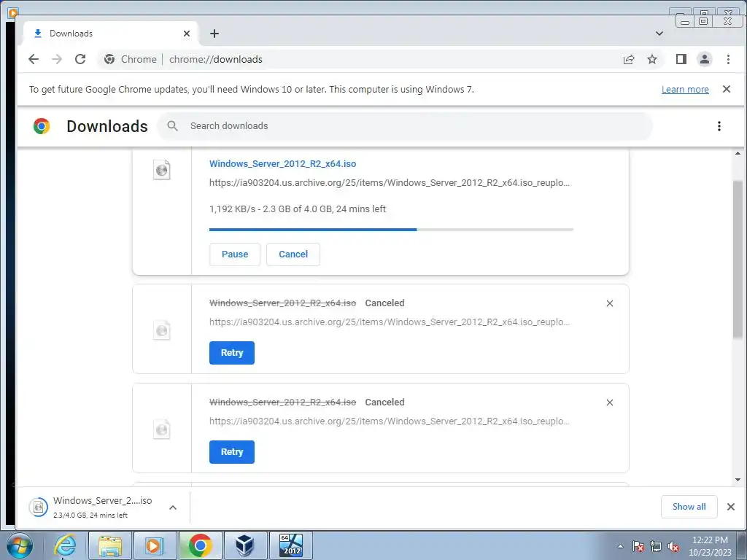Click the download shelf file icon
This screenshot has width=747, height=560.
[x=38, y=507]
